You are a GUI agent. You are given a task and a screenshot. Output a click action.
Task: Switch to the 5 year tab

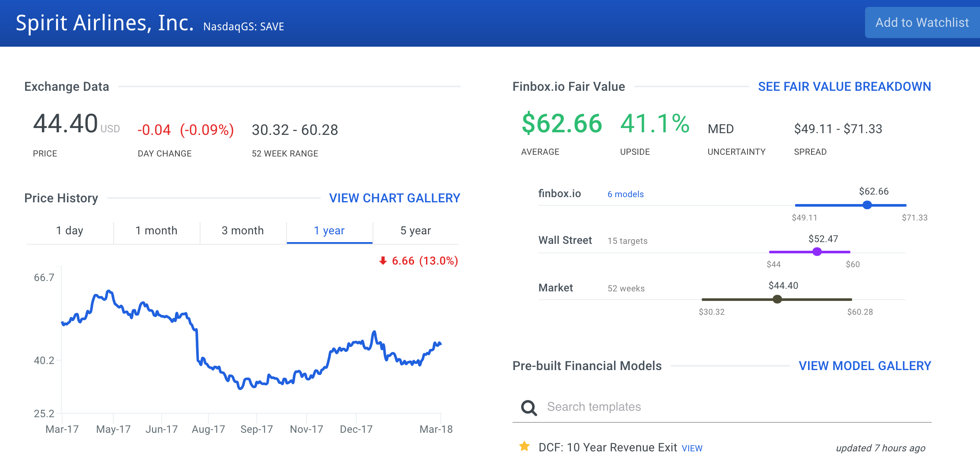click(x=416, y=230)
